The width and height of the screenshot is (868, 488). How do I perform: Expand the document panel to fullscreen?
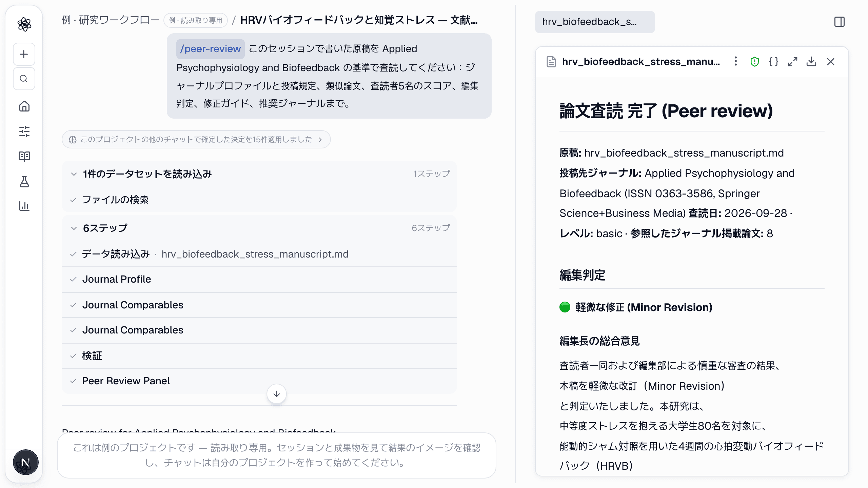point(792,62)
